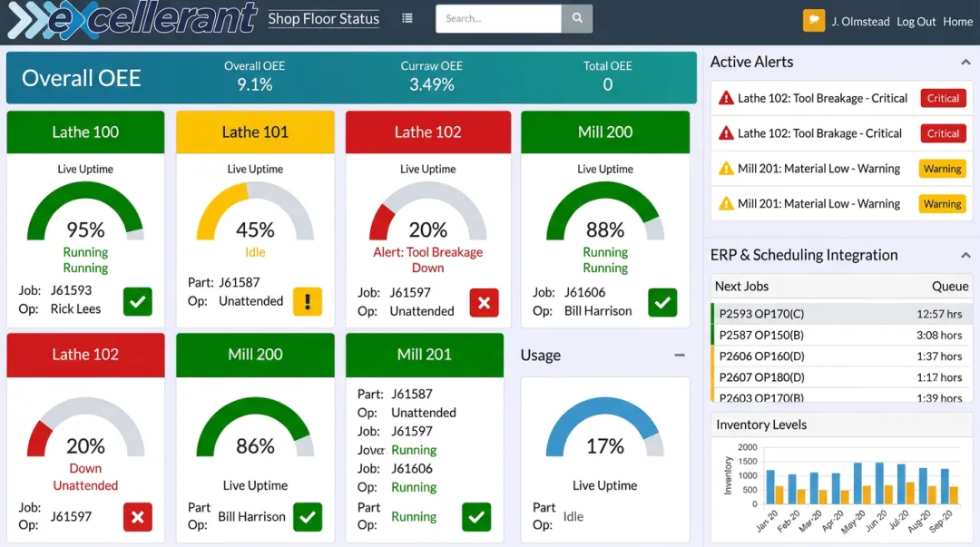
Task: Click Rick Lees operator name
Action: (75, 308)
